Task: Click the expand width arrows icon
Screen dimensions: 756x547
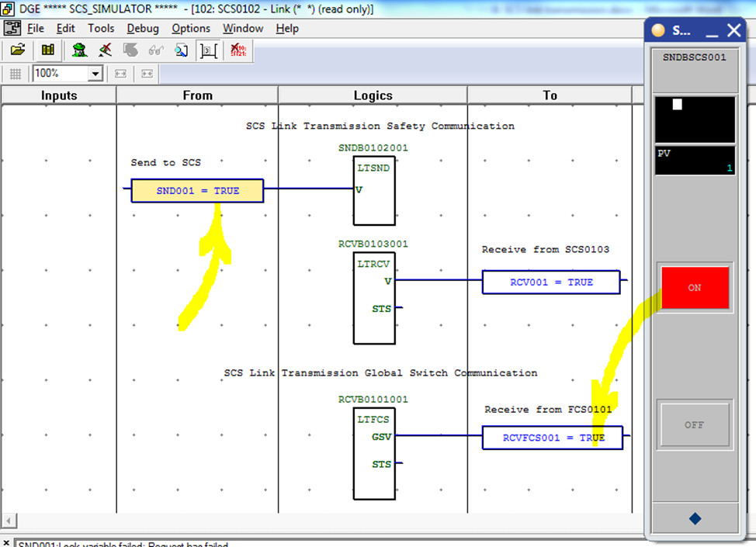Action: click(120, 74)
